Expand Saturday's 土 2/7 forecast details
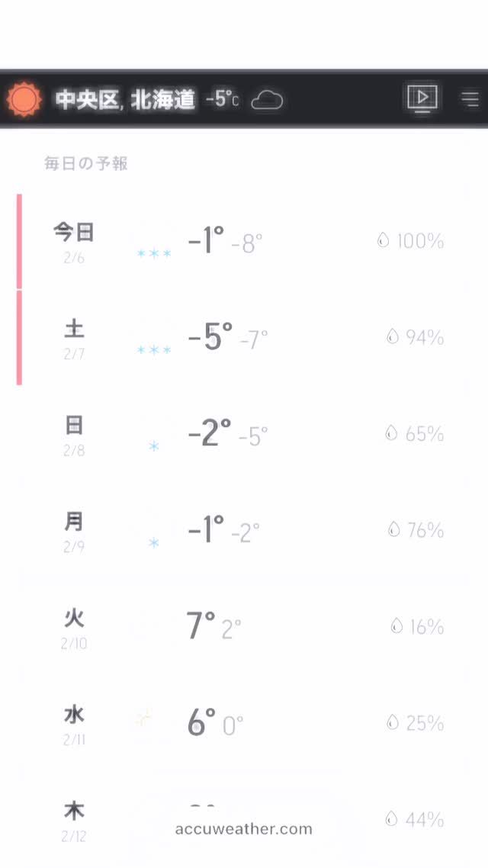Viewport: 488px width, 868px height. [244, 336]
